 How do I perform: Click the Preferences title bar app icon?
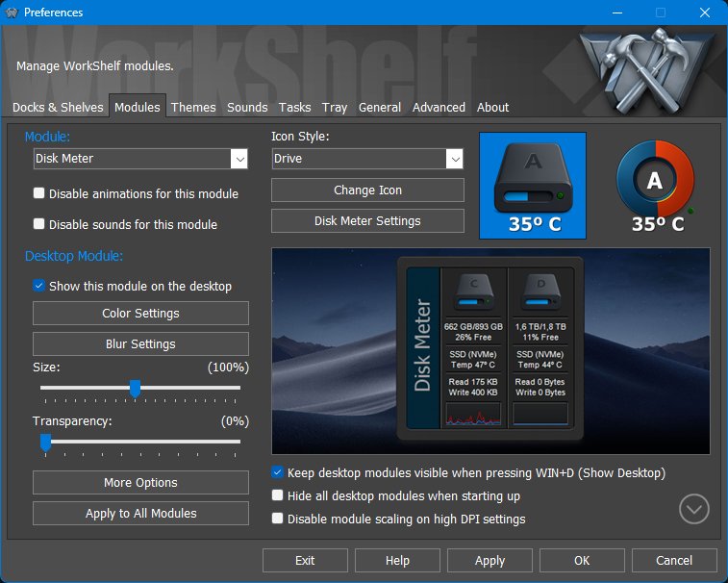[12, 13]
